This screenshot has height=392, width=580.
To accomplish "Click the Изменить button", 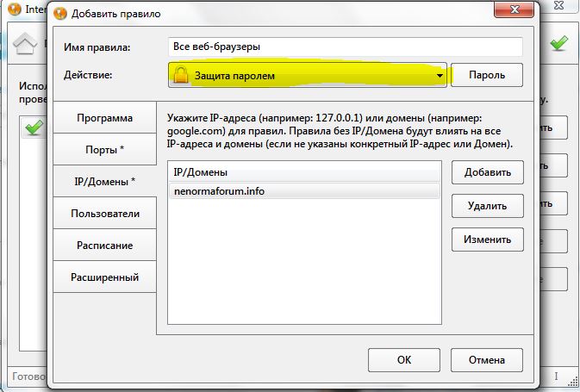I will pos(487,238).
